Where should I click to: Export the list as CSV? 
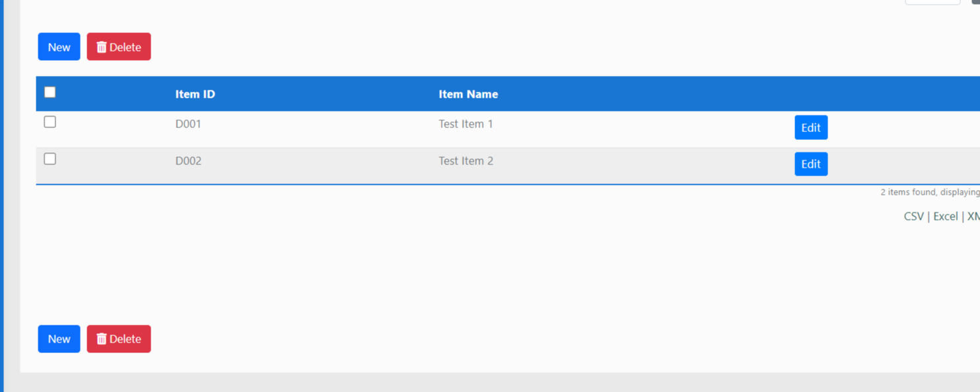913,216
